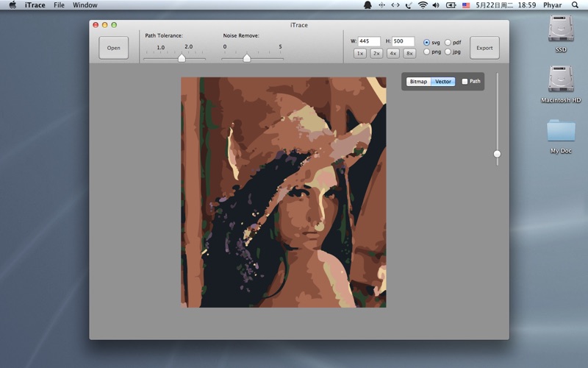Screen dimensions: 588x368
Task: Zoom the iTrace window with green button
Action: [x=114, y=25]
